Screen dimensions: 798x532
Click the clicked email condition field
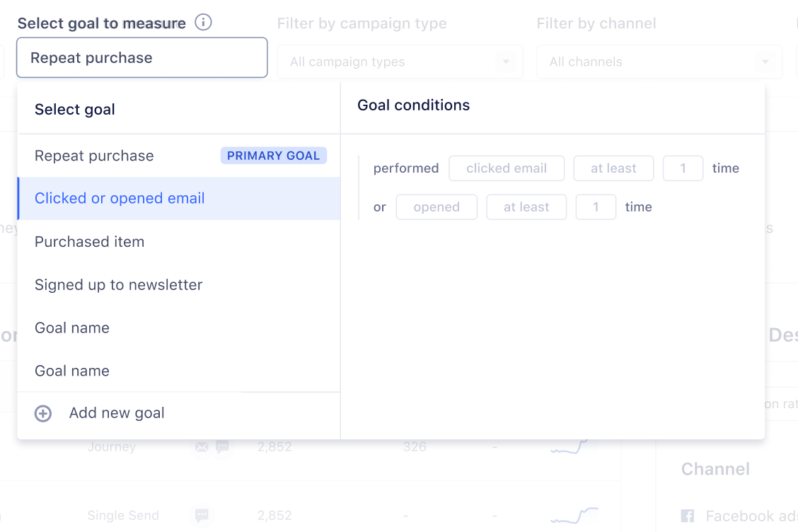point(507,168)
